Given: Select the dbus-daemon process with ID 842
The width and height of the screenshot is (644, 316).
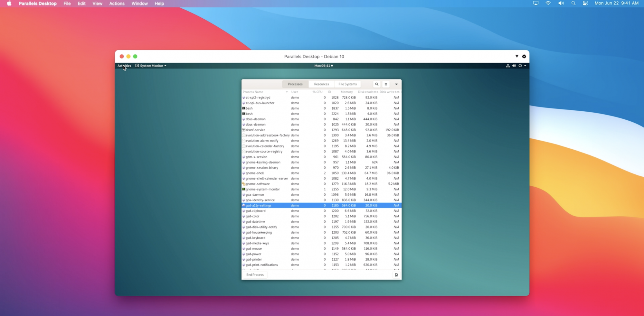Looking at the screenshot, I should tap(321, 119).
